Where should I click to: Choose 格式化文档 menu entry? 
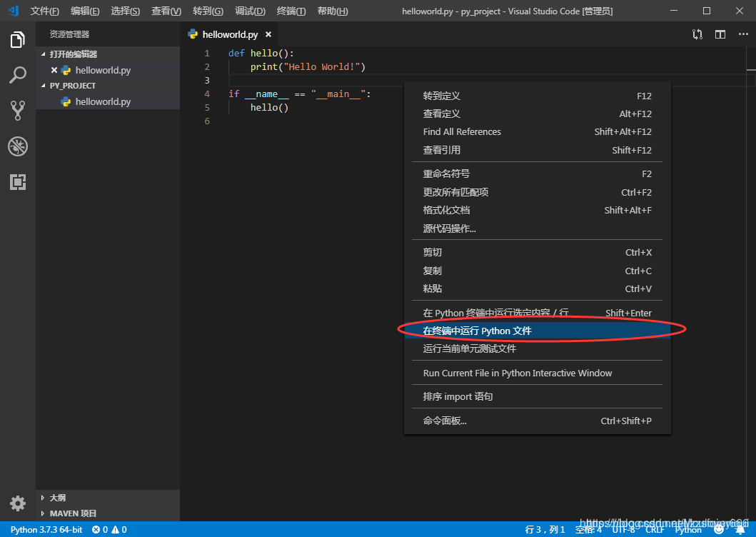[537, 210]
